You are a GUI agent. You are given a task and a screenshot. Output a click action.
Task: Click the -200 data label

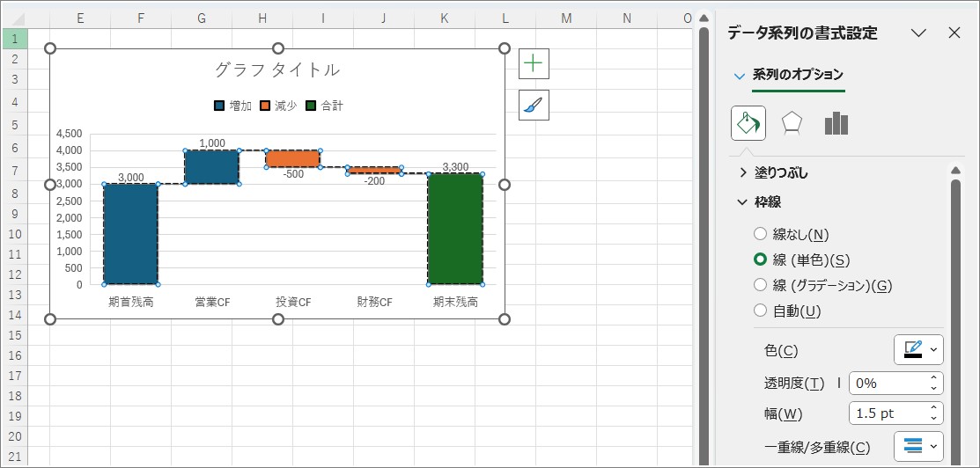pos(375,181)
